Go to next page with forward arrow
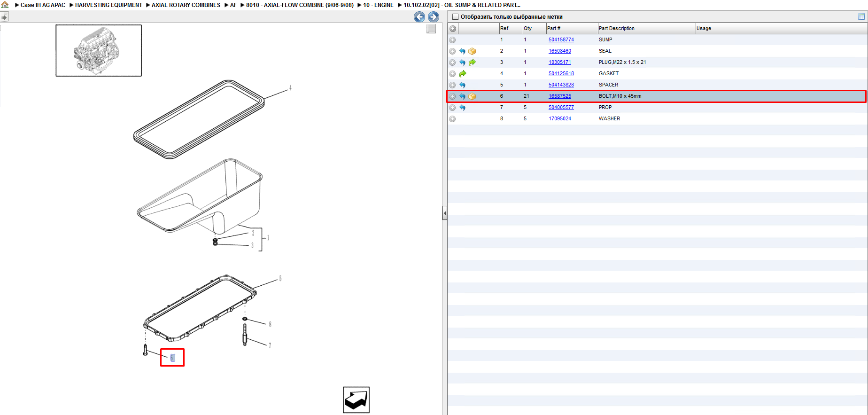The image size is (868, 415). pyautogui.click(x=434, y=17)
